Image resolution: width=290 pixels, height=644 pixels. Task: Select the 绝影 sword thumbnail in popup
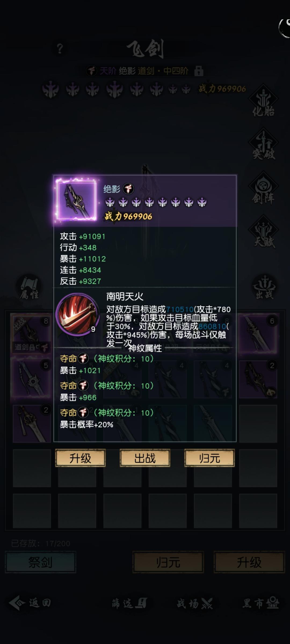[77, 200]
